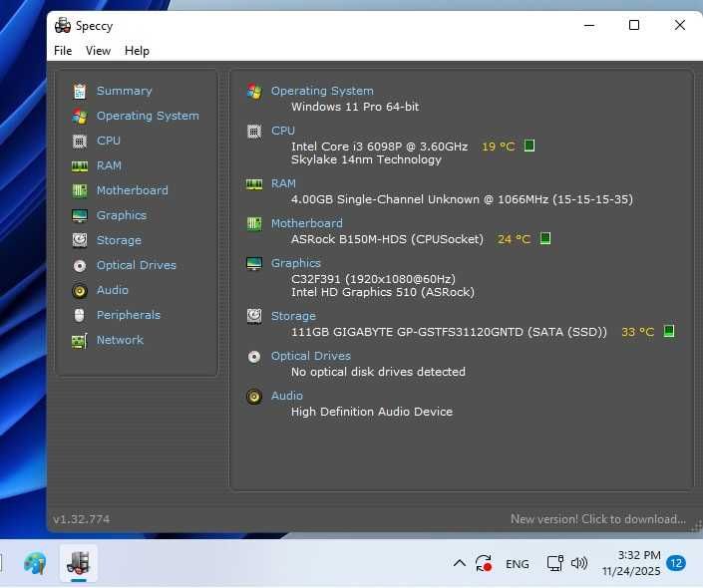Viewport: 703px width, 588px height.
Task: Select Summary in the sidebar
Action: click(125, 91)
